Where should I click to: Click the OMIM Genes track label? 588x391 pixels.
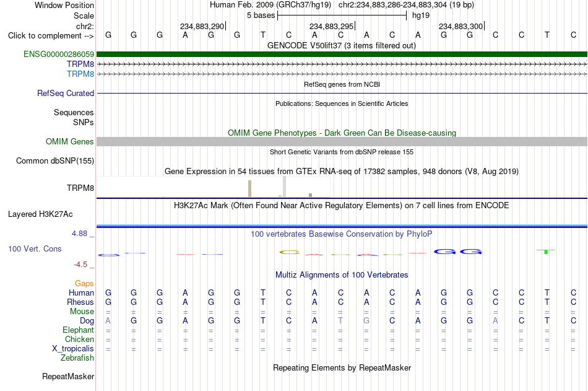pos(70,142)
